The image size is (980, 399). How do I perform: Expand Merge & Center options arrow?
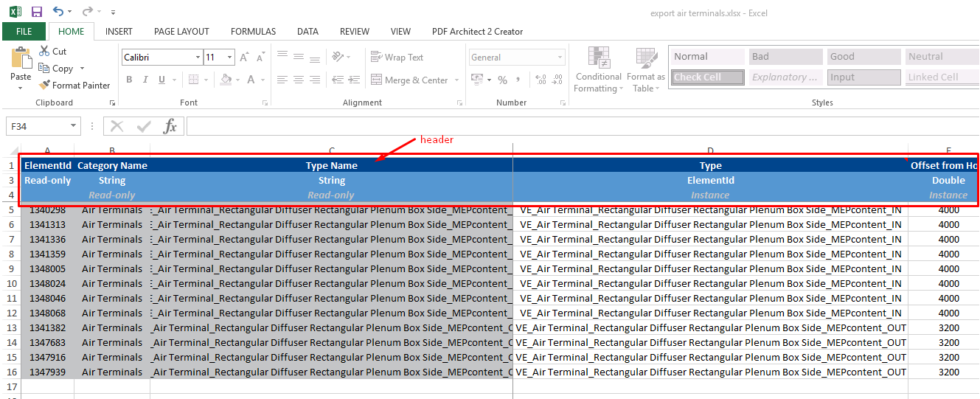(457, 80)
